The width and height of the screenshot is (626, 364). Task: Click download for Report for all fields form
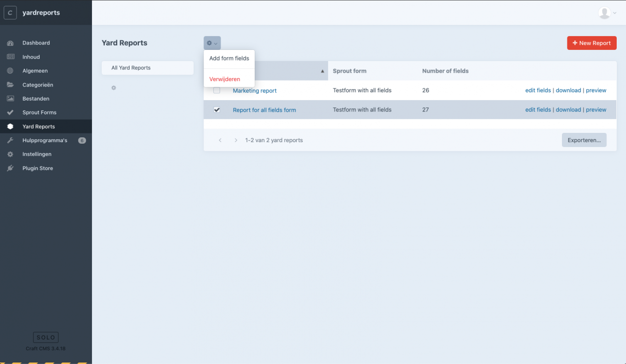568,110
